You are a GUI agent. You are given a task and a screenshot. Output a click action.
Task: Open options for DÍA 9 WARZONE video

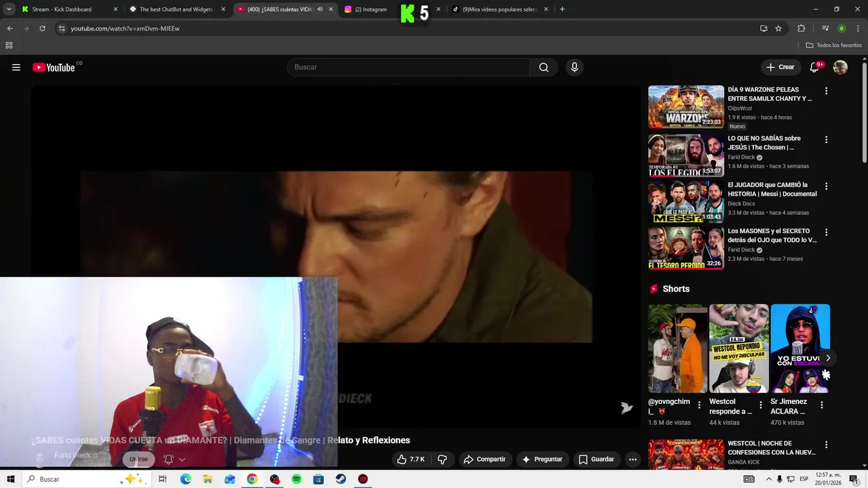pos(826,91)
